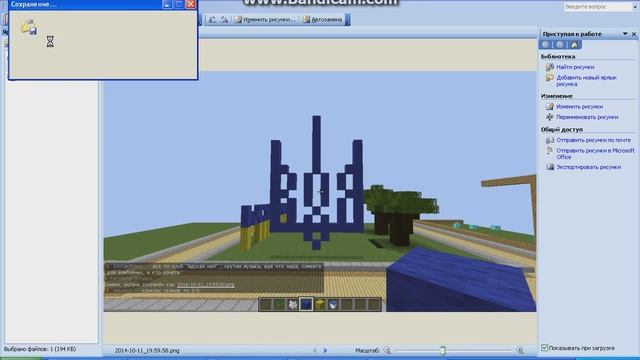Click the rotate right toolbar icon

[x=224, y=19]
